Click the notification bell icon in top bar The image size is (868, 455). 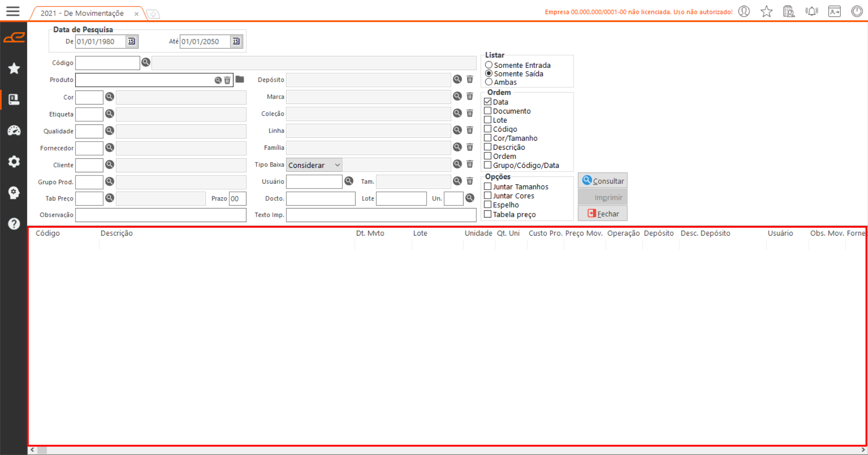tap(811, 11)
